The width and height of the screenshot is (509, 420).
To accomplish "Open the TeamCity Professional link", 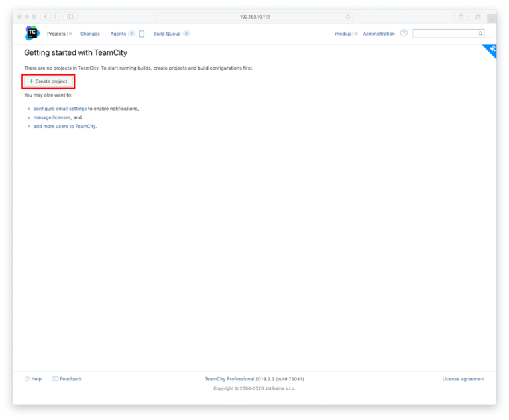I will point(229,379).
